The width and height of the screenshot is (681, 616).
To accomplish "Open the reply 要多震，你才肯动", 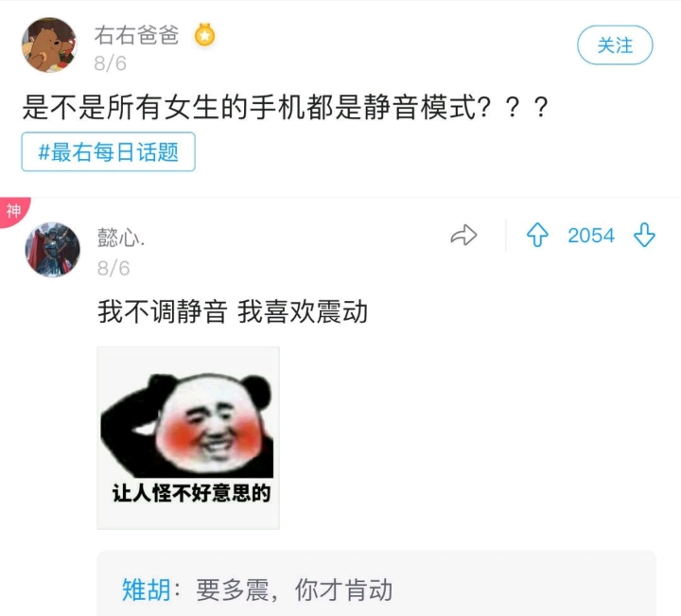I will pyautogui.click(x=294, y=590).
